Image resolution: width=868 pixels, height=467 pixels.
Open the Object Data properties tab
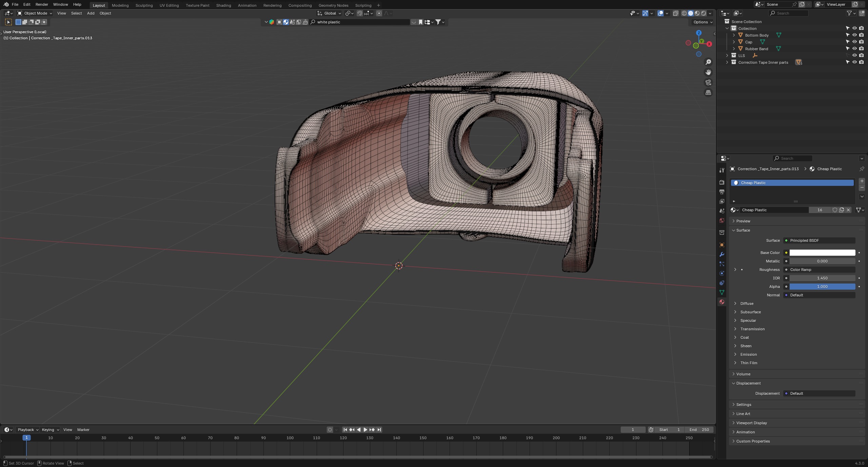(x=722, y=292)
